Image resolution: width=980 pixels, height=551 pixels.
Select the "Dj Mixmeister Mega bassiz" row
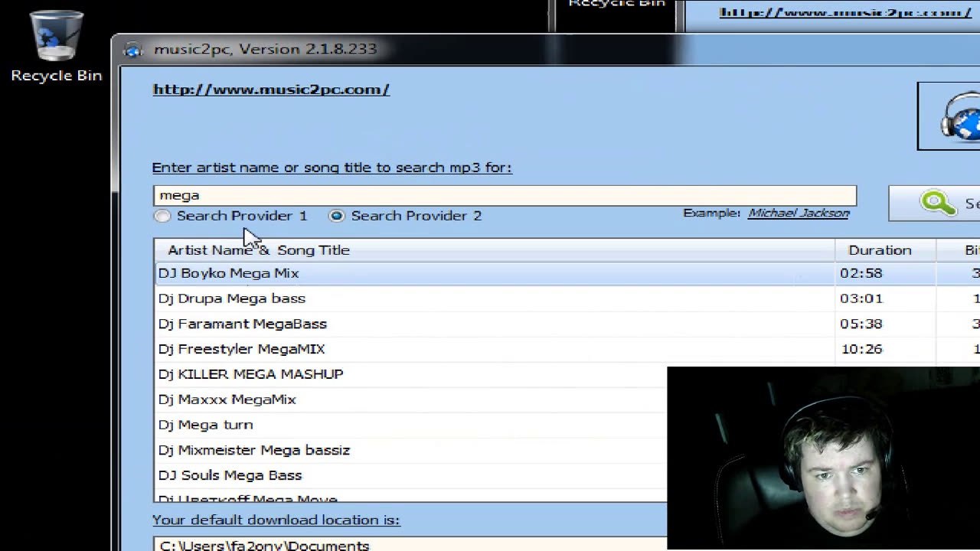pyautogui.click(x=410, y=450)
